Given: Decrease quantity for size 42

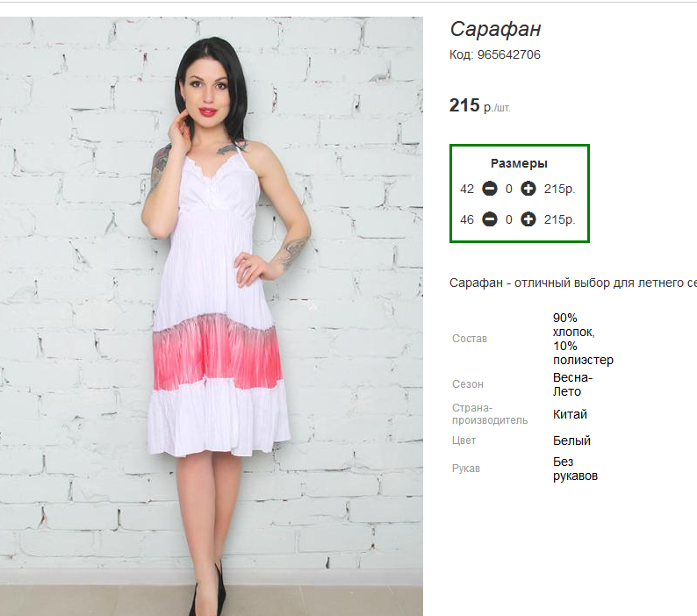Looking at the screenshot, I should click(490, 189).
